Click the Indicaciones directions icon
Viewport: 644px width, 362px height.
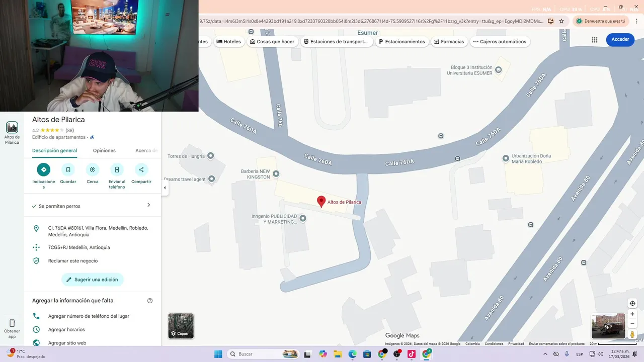click(44, 169)
